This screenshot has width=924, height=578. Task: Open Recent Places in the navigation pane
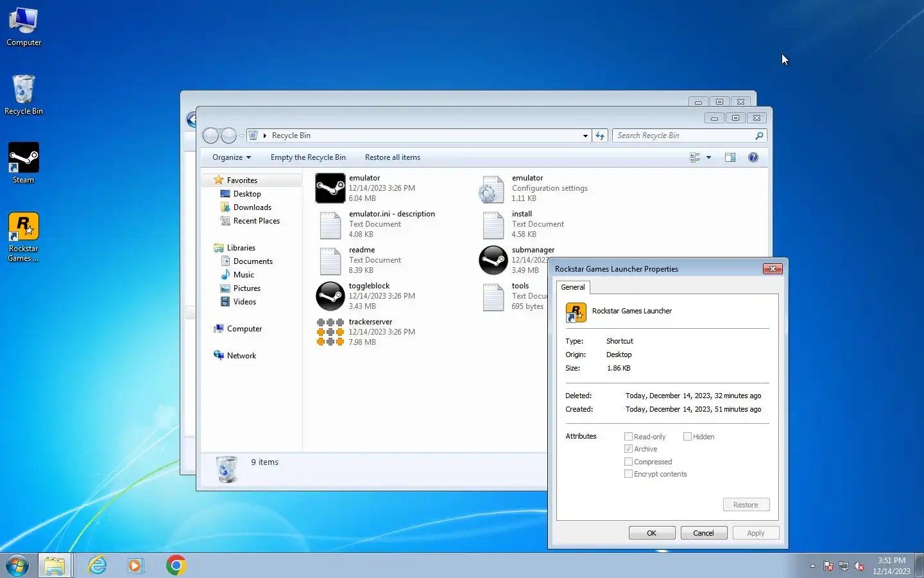point(256,221)
